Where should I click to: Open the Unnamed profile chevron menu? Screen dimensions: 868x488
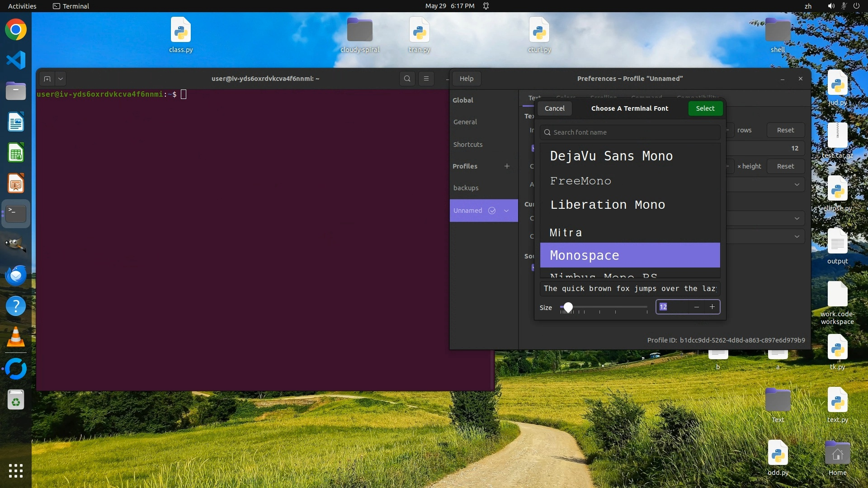click(x=506, y=211)
